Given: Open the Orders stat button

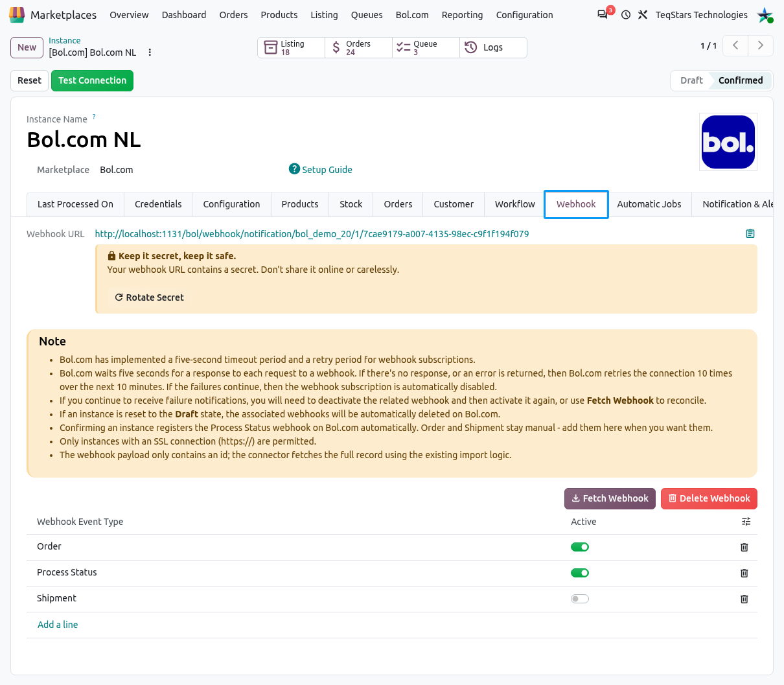Looking at the screenshot, I should (x=359, y=47).
